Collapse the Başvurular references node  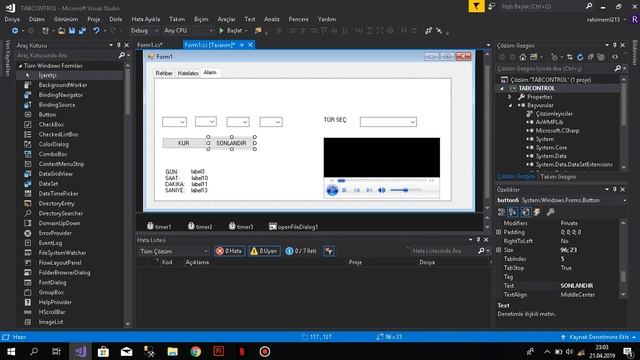click(510, 105)
